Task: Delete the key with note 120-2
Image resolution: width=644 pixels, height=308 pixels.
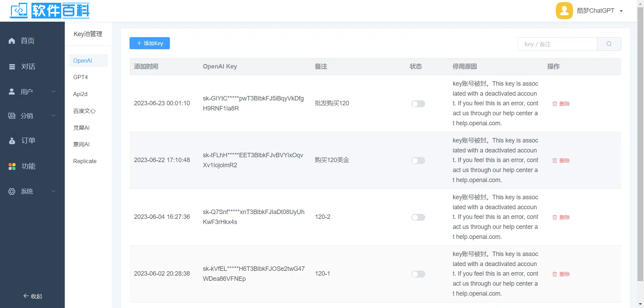Action: coord(561,217)
